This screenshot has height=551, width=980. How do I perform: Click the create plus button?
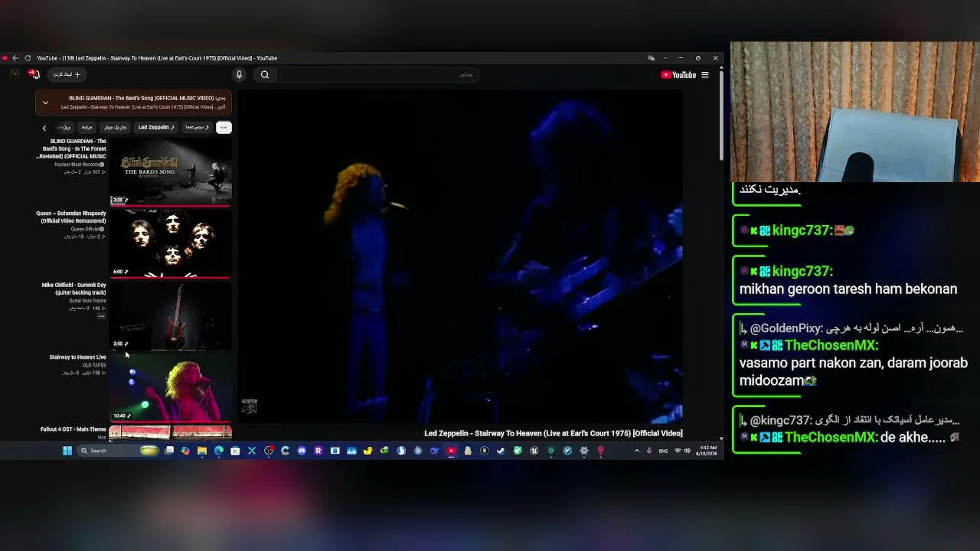(66, 74)
